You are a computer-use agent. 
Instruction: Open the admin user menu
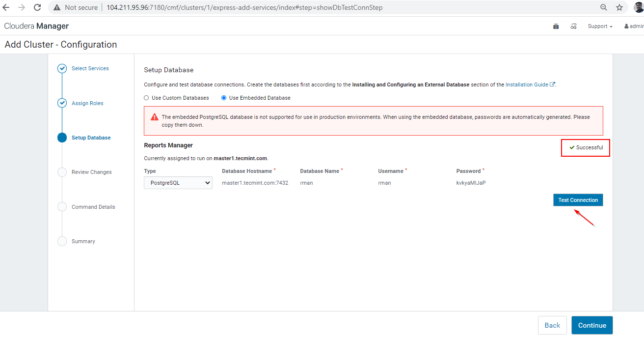coord(634,27)
